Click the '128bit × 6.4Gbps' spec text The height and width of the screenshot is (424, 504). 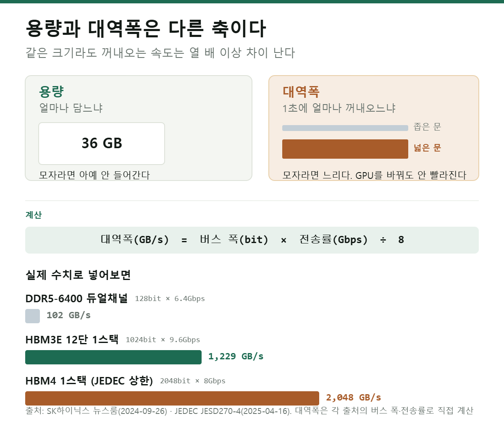[x=170, y=298]
